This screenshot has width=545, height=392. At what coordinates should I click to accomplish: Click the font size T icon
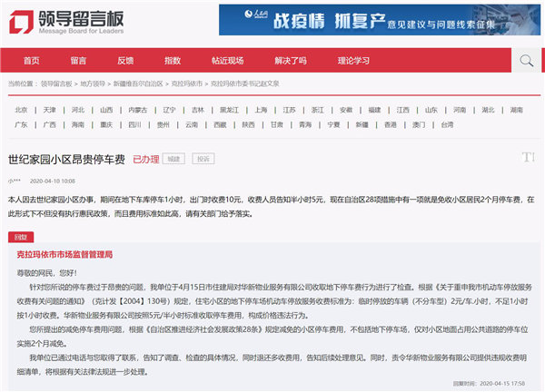[527, 157]
